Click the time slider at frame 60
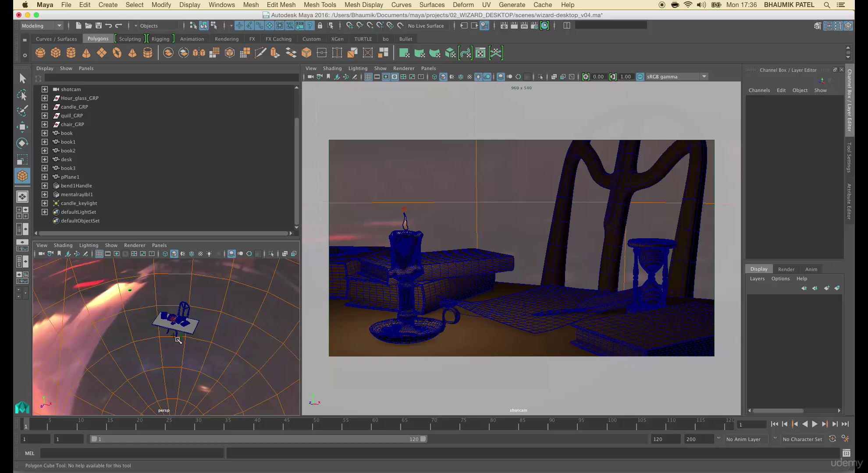 [375, 424]
